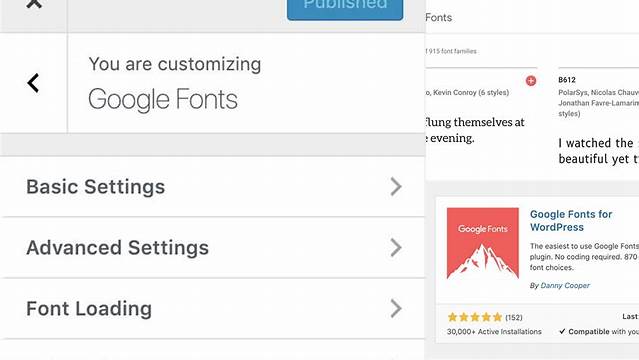639x360 pixels.
Task: Click the Google Fonts customizing heading
Action: (x=163, y=99)
